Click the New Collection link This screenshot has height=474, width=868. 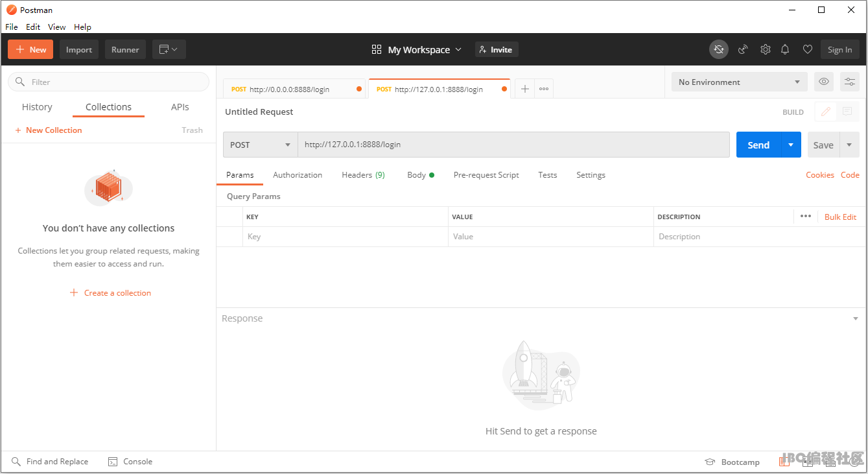[49, 130]
